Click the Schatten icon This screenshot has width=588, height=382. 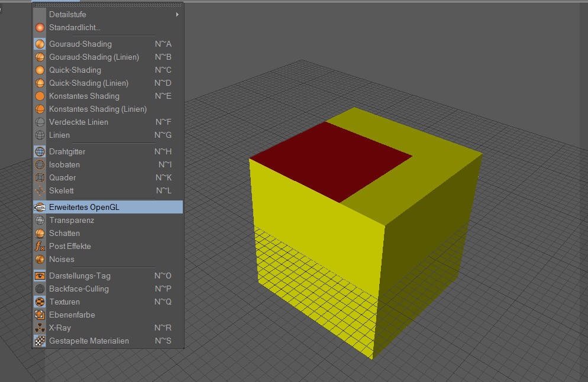[40, 233]
